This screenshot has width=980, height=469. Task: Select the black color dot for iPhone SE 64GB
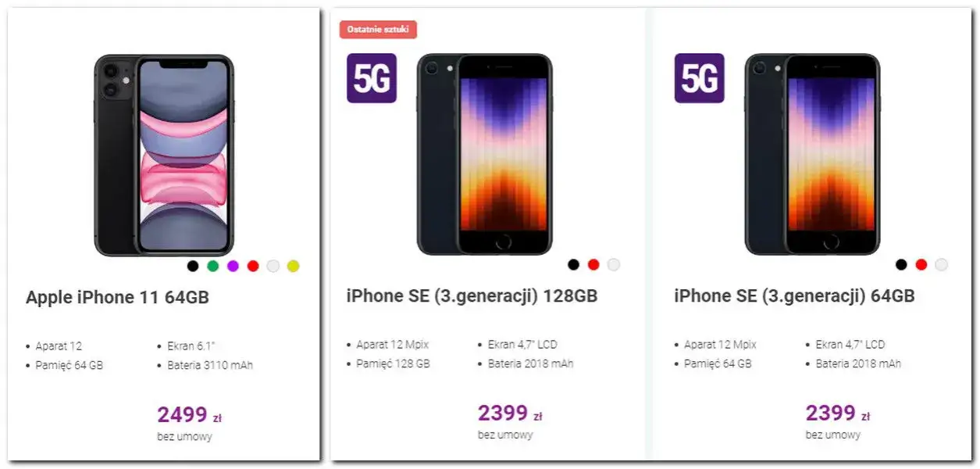point(902,265)
